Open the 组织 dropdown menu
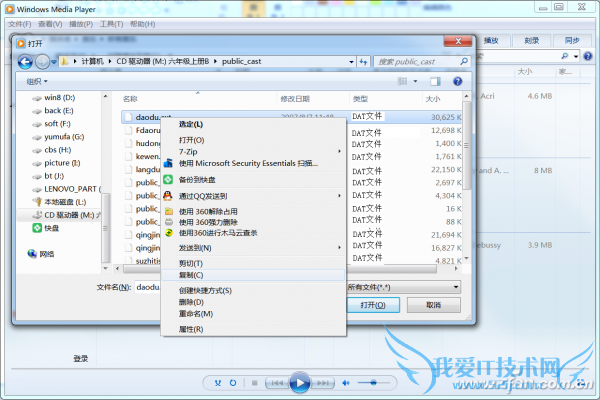The image size is (600, 400). pos(37,81)
